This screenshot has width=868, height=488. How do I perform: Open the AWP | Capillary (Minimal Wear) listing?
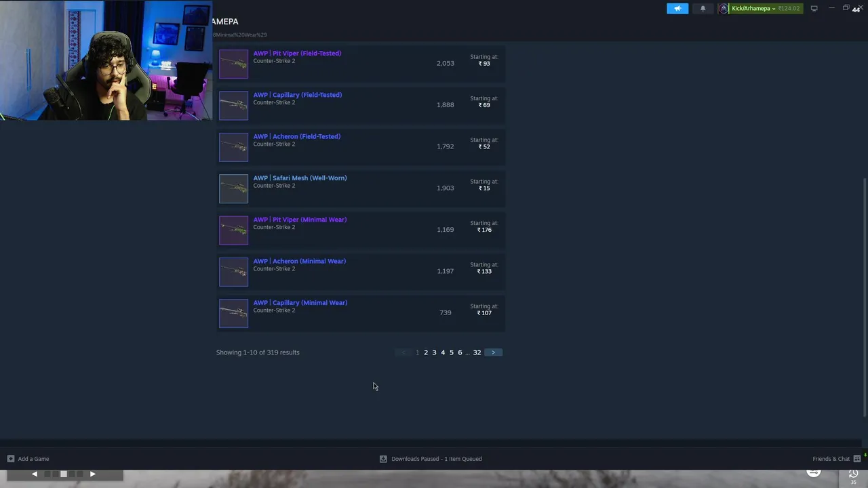click(x=300, y=303)
